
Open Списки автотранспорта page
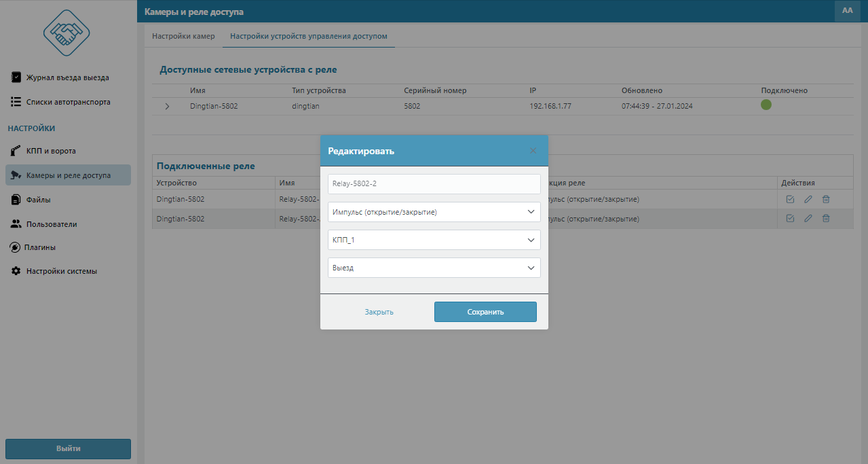coord(68,102)
